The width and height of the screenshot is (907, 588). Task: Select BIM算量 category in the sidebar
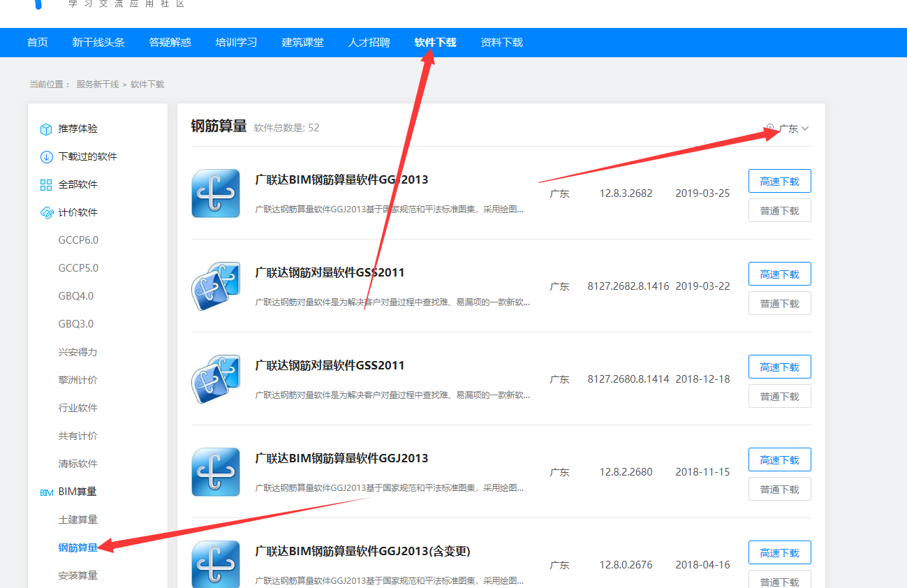coord(78,492)
